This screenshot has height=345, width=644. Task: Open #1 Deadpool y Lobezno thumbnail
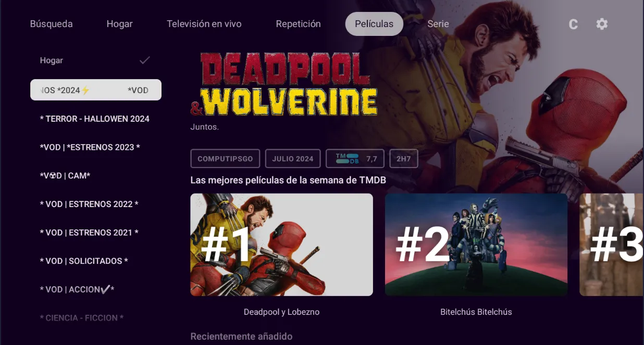coord(281,245)
